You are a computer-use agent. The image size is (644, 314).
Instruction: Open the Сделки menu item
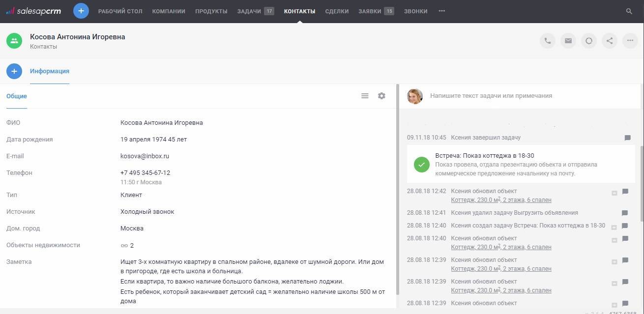click(x=337, y=11)
